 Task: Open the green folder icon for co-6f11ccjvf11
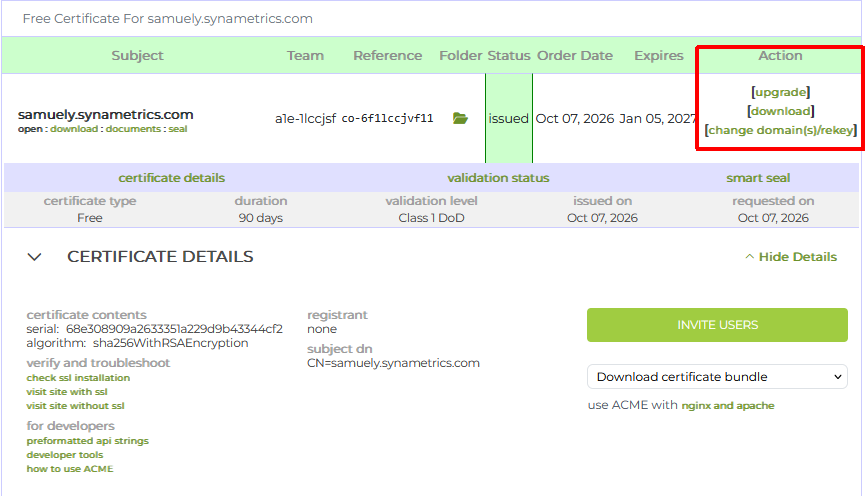coord(460,118)
